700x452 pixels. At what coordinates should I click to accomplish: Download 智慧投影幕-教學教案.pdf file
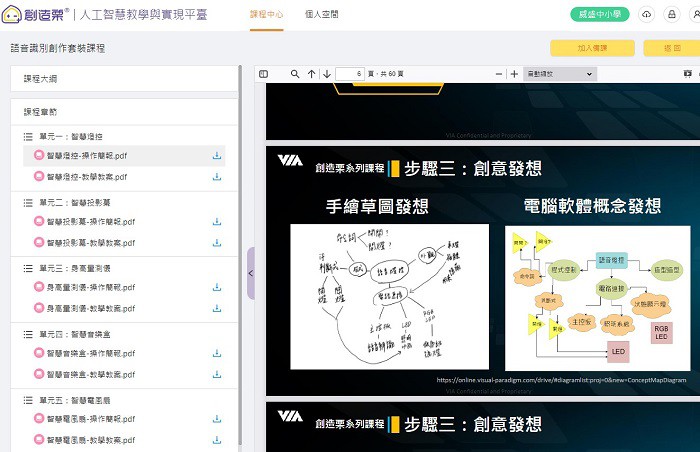[217, 243]
